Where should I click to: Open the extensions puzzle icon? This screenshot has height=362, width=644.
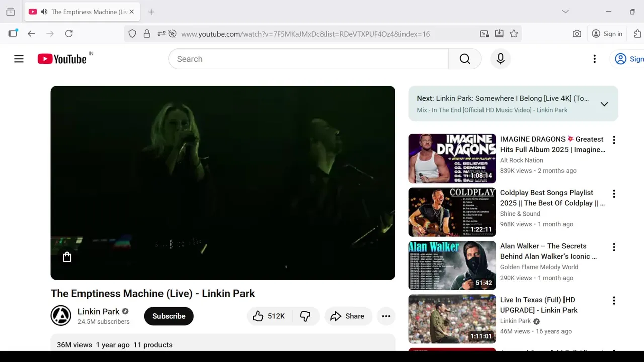(x=637, y=34)
